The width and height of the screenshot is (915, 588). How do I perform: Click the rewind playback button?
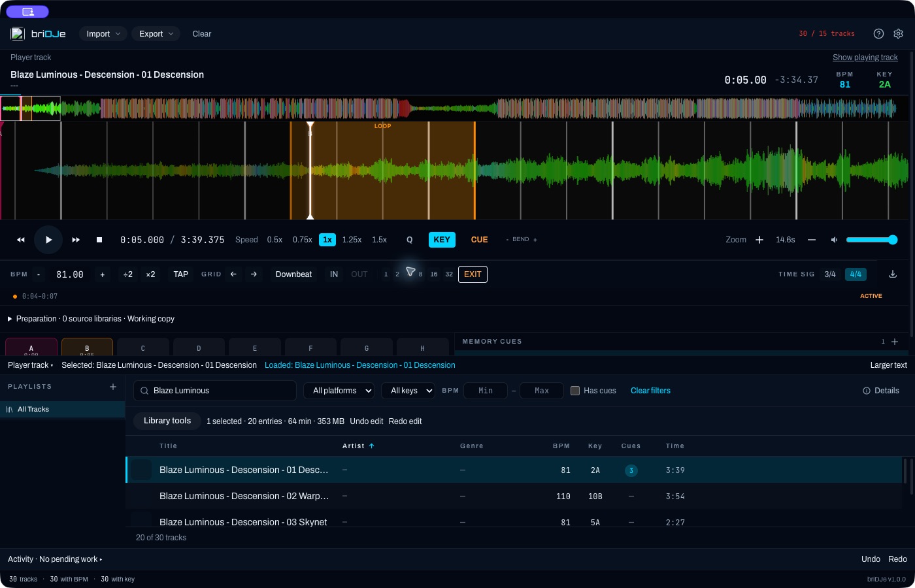21,240
